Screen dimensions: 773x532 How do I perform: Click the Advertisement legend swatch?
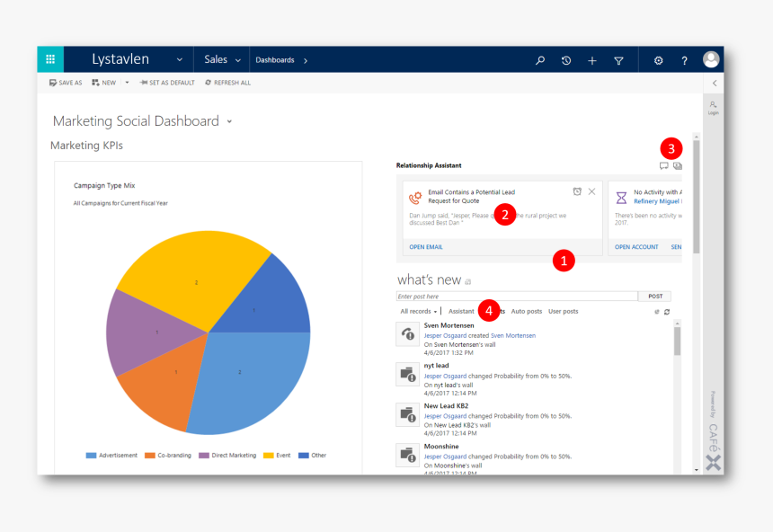[91, 456]
